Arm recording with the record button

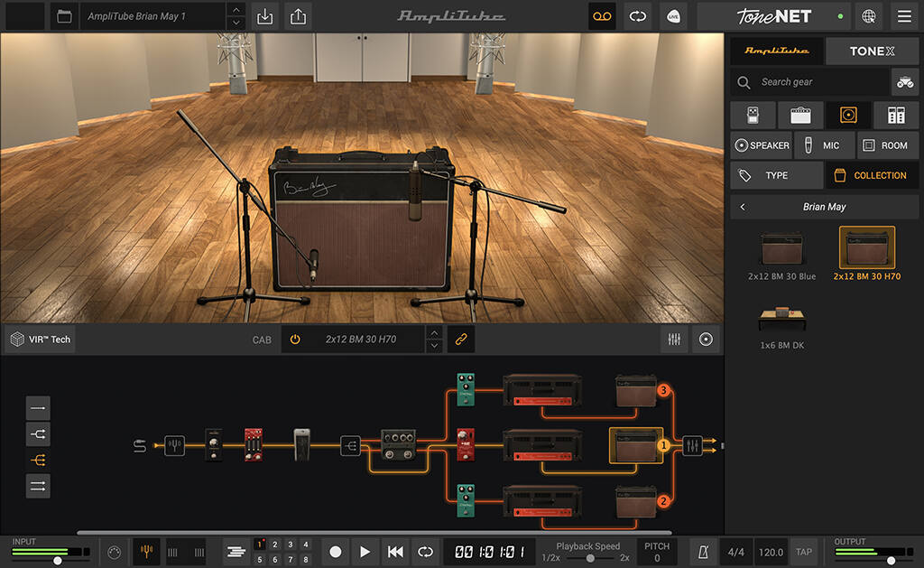point(335,552)
